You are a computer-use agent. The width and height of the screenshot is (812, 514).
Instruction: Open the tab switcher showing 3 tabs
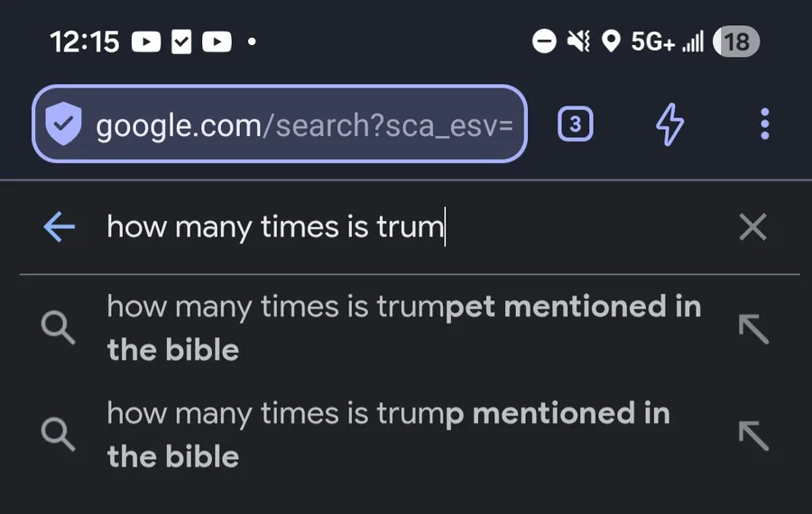coord(576,124)
